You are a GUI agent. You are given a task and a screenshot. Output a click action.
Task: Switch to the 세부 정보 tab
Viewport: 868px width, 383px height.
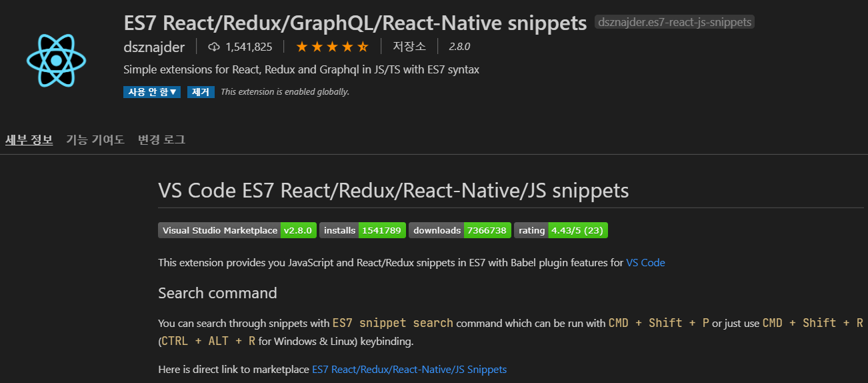29,139
